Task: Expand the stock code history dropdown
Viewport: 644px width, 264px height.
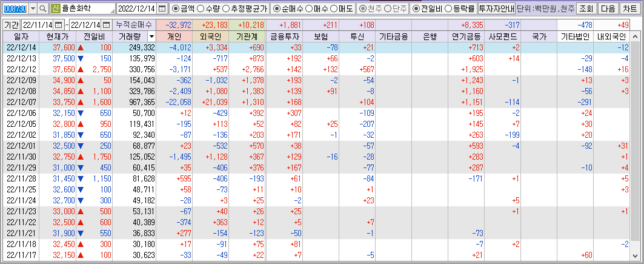Action: coord(33,8)
